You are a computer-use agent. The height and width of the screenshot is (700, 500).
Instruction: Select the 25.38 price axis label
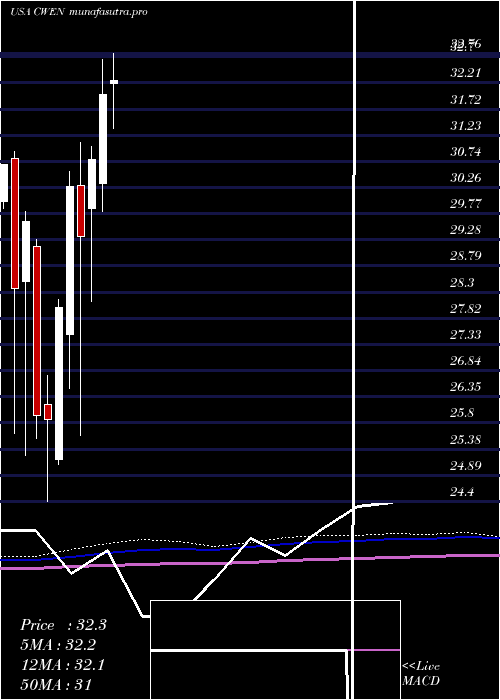[466, 440]
